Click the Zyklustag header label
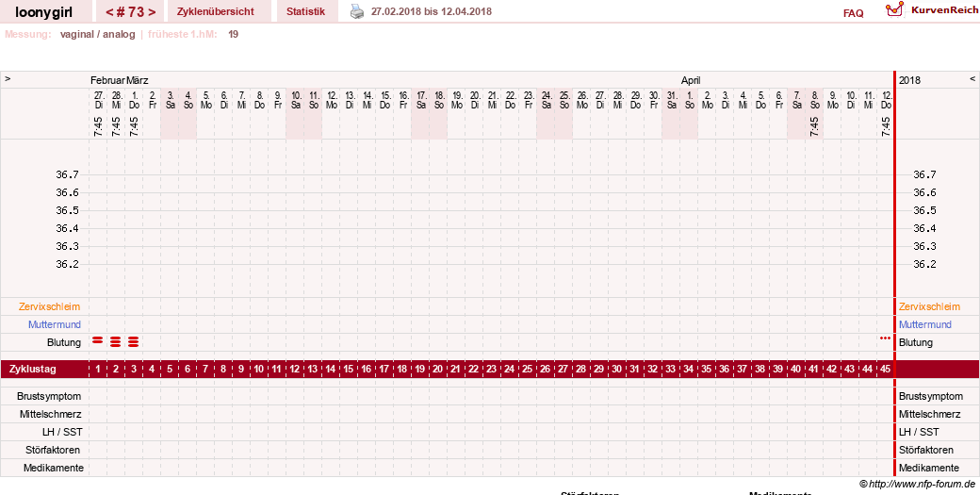Image resolution: width=980 pixels, height=495 pixels. point(32,370)
